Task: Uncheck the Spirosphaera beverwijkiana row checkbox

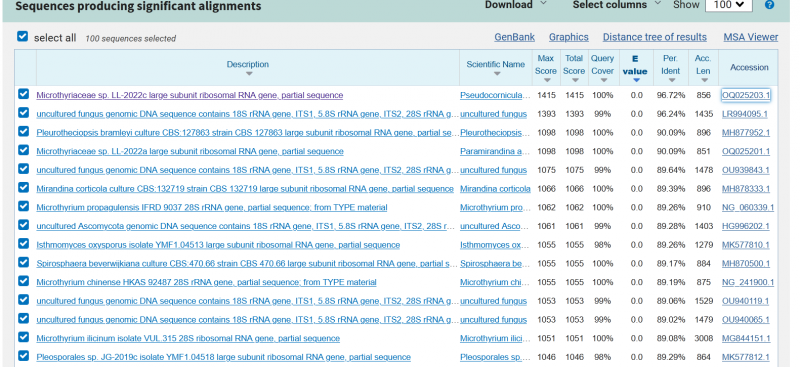Action: pos(23,262)
